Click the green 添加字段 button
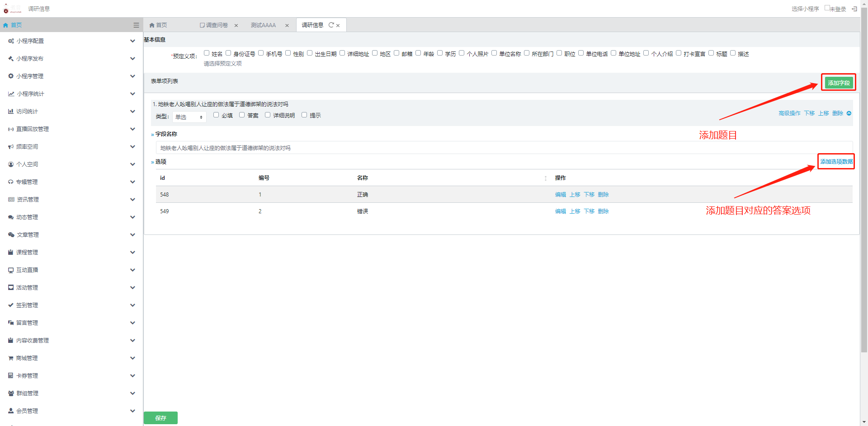The image size is (868, 426). [x=839, y=83]
